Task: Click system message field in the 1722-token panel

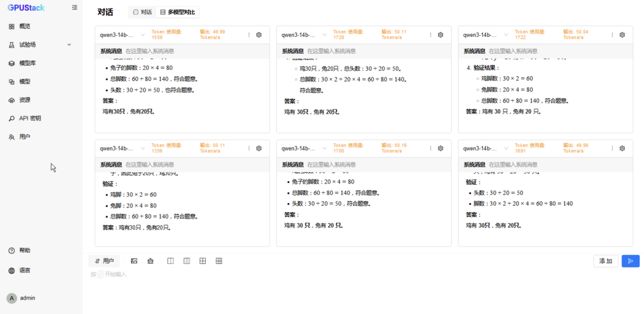Action: pos(546,51)
